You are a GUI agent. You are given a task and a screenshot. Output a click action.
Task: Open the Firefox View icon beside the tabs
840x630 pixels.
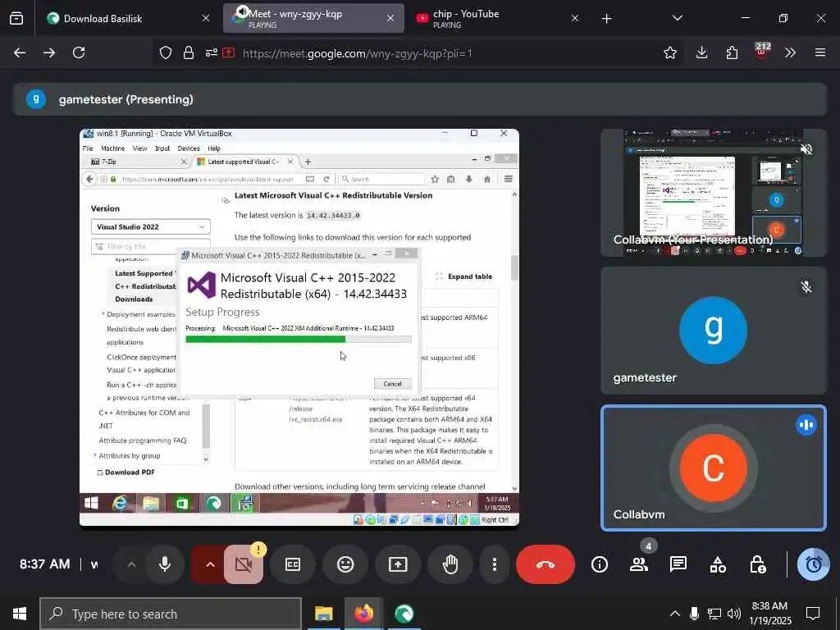tap(16, 18)
